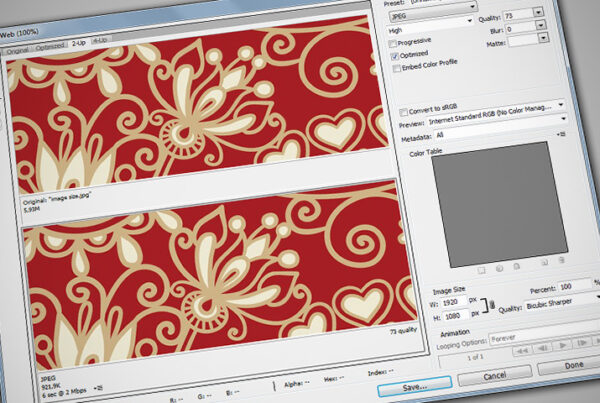Click the 'Alpha: --' readout
The width and height of the screenshot is (600, 403).
(297, 383)
